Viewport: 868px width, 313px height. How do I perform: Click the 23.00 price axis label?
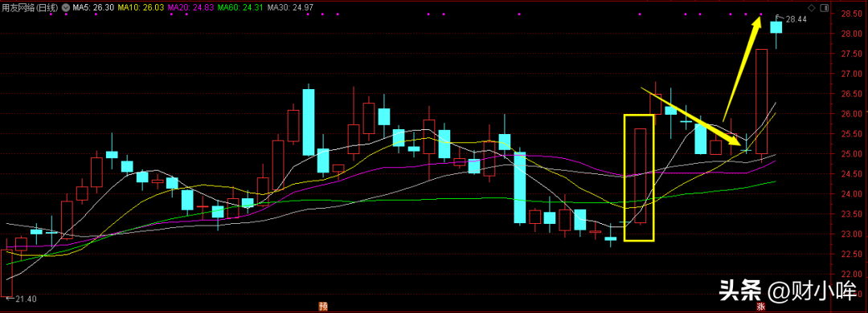[852, 234]
